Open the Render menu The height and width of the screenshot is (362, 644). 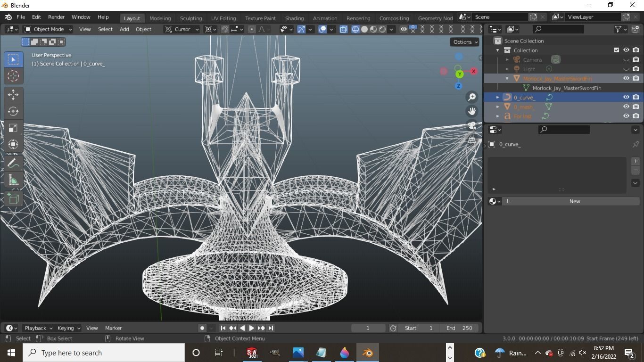pos(56,17)
